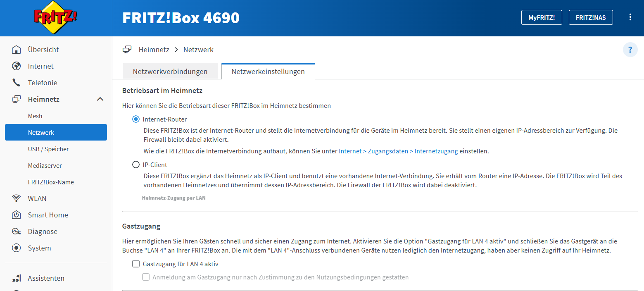Click the Internet globe icon
This screenshot has width=644, height=291.
[x=17, y=66]
